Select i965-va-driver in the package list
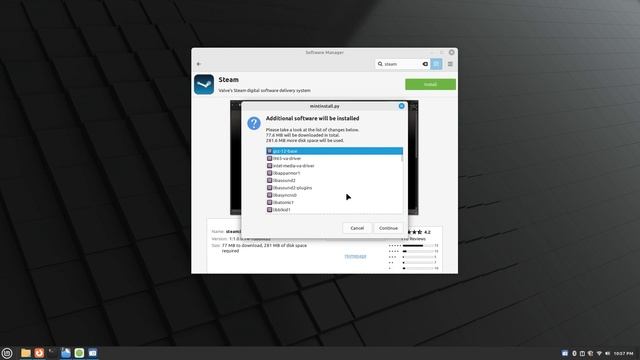The height and width of the screenshot is (360, 640). click(334, 158)
